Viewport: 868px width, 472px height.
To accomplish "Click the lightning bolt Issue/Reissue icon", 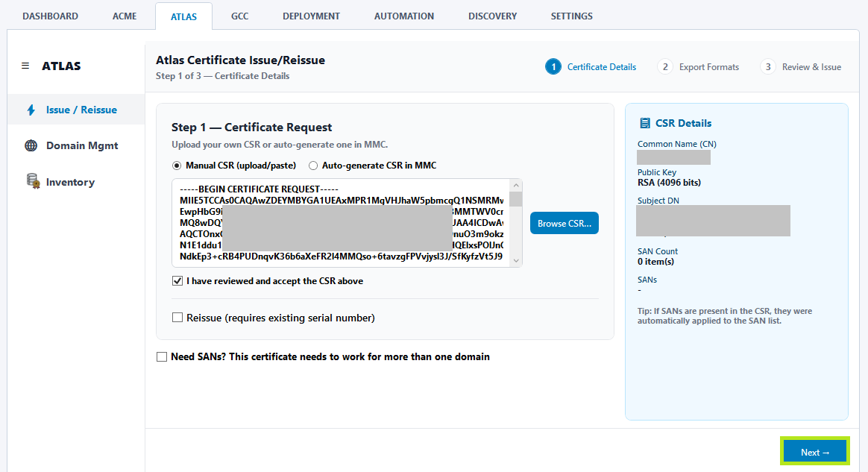I will 31,110.
